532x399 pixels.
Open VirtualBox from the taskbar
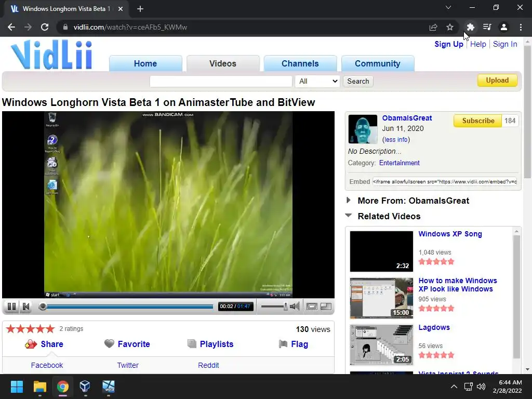tap(85, 387)
